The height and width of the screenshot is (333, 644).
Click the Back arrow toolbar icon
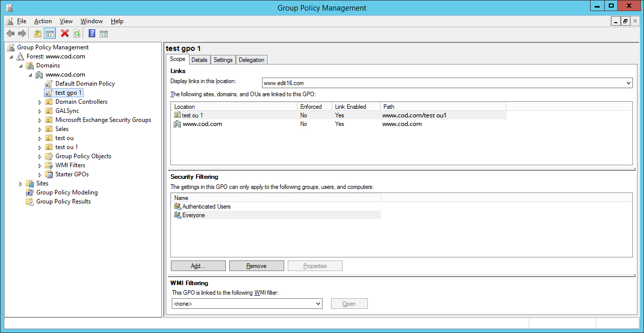[11, 34]
